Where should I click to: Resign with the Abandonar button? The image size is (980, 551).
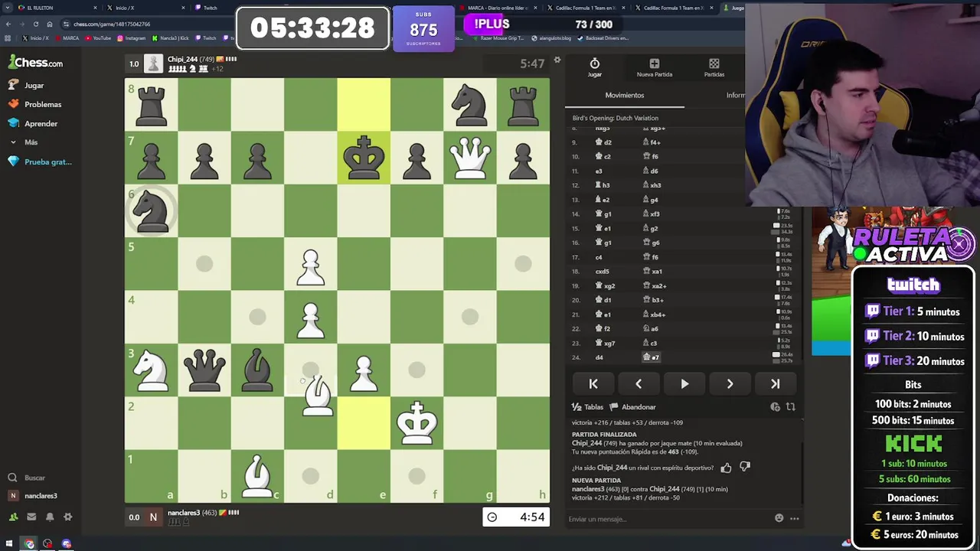click(x=633, y=407)
